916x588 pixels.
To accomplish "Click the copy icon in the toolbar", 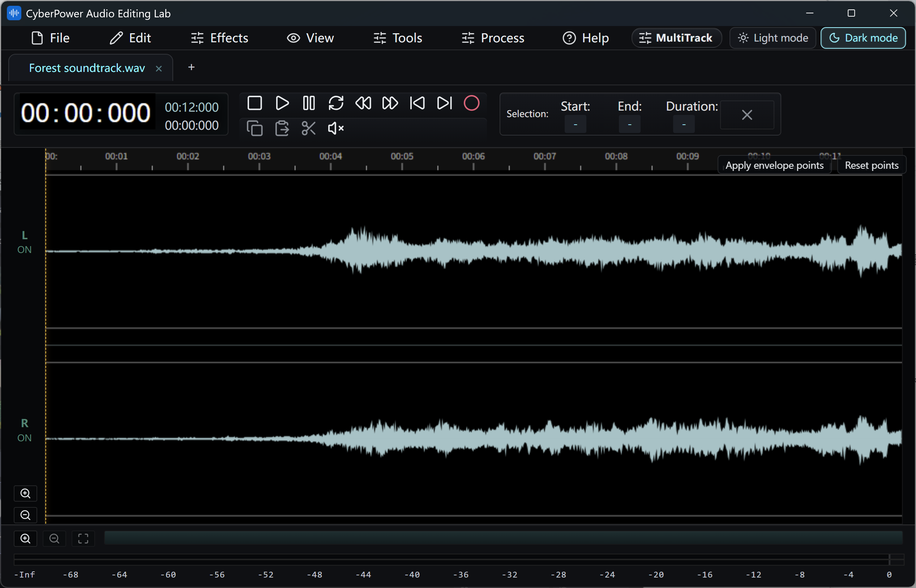I will point(255,128).
